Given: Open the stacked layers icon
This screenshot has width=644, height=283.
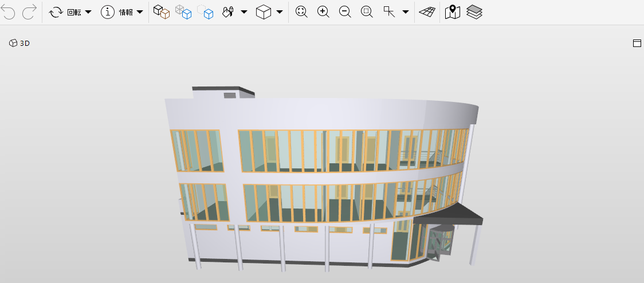Looking at the screenshot, I should 474,12.
